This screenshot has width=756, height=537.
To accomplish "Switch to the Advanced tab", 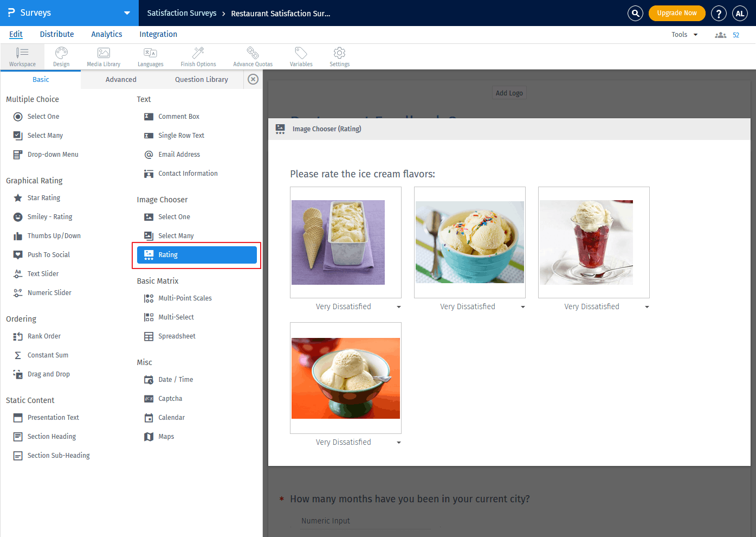I will click(120, 79).
